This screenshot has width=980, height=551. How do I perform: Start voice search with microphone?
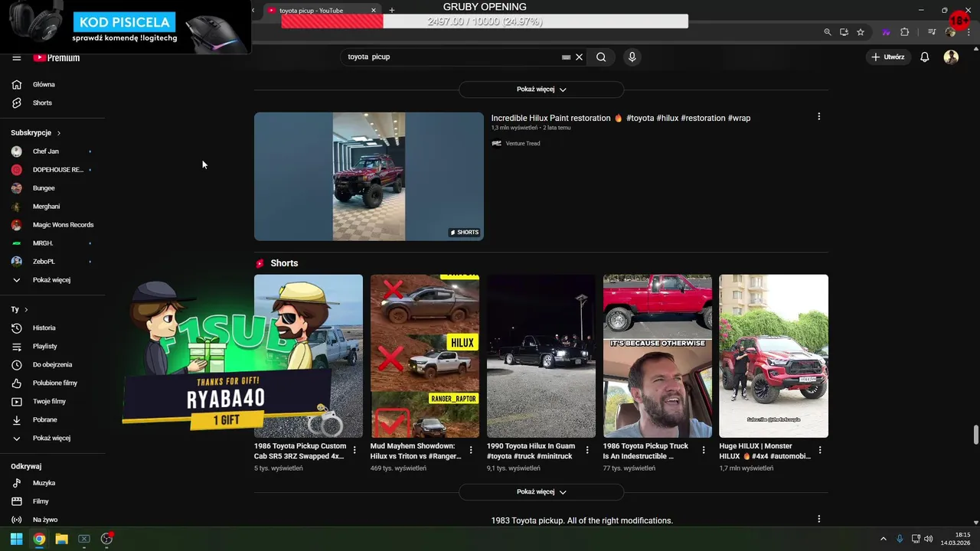point(632,57)
